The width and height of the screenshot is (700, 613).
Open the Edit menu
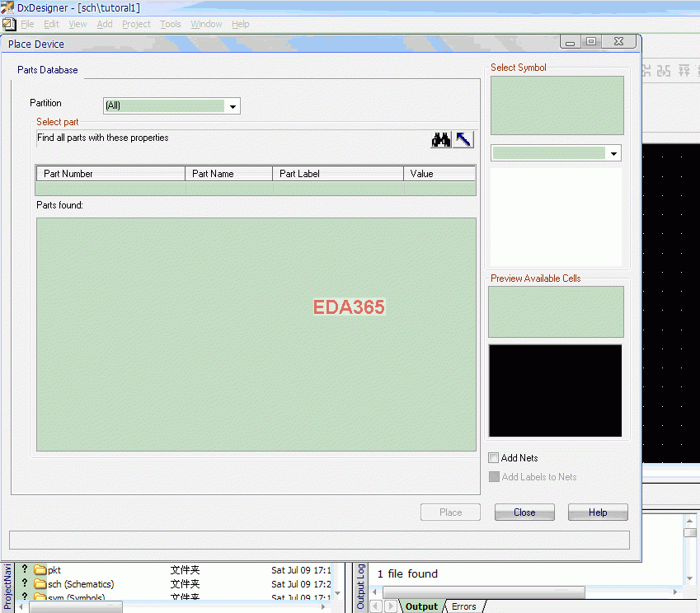click(x=51, y=24)
